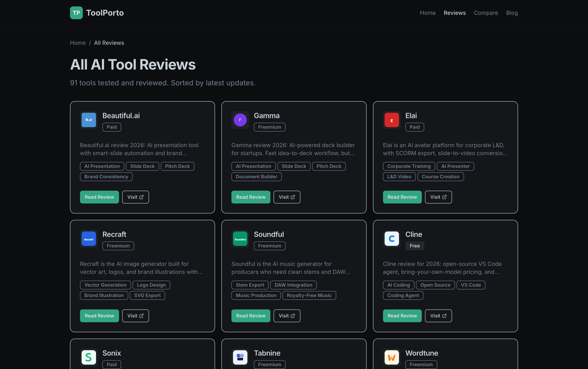Screen dimensions: 588x369
Task: Click the Corporate Training tag on Elai
Action: (409, 166)
